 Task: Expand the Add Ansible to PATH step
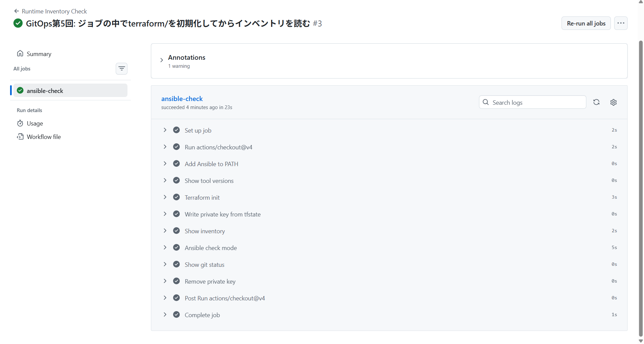pyautogui.click(x=165, y=164)
